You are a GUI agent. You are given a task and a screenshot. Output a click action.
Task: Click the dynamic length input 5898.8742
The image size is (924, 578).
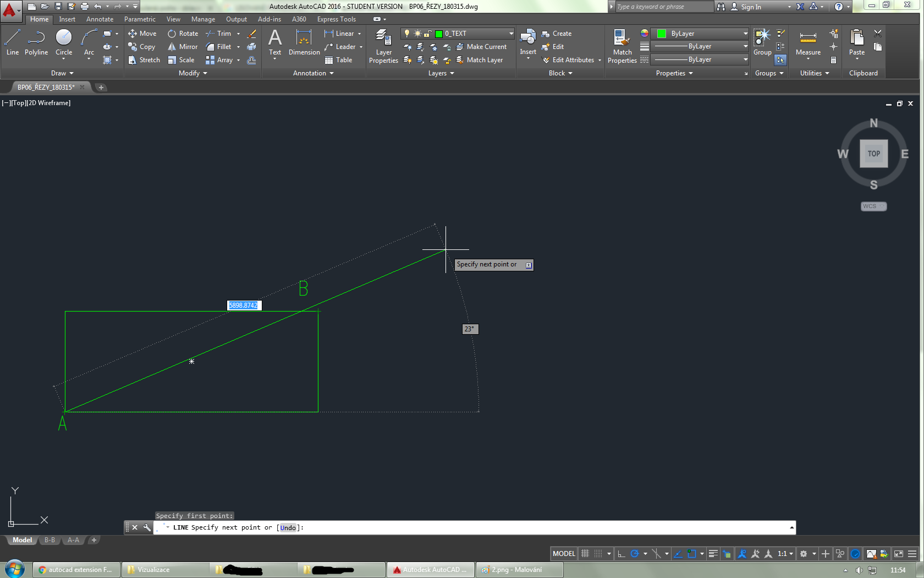(x=244, y=306)
